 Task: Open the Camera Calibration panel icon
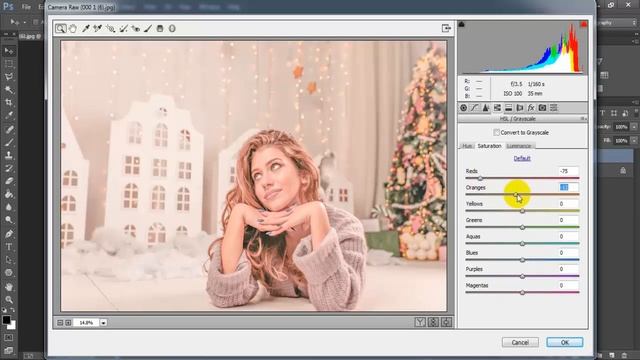(x=542, y=108)
